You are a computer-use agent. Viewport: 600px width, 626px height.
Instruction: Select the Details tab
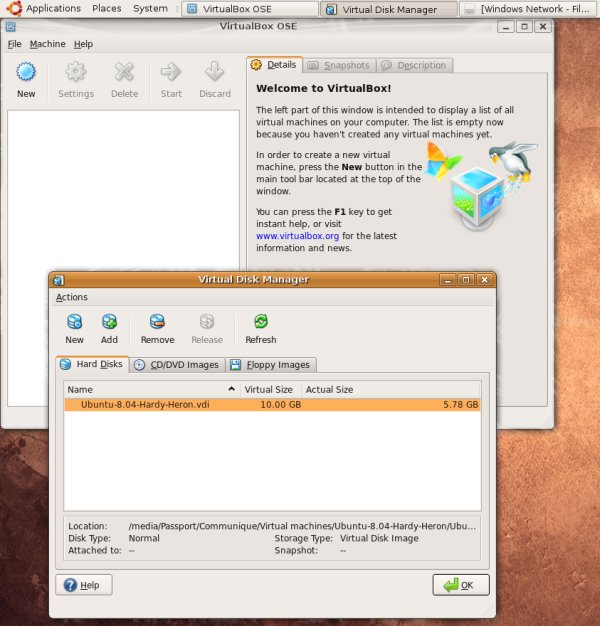(274, 65)
